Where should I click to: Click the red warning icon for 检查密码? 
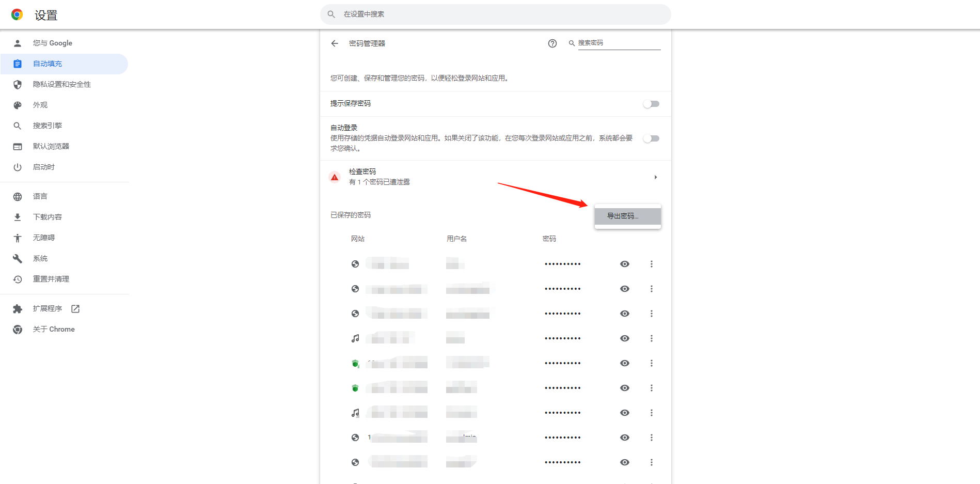coord(335,177)
